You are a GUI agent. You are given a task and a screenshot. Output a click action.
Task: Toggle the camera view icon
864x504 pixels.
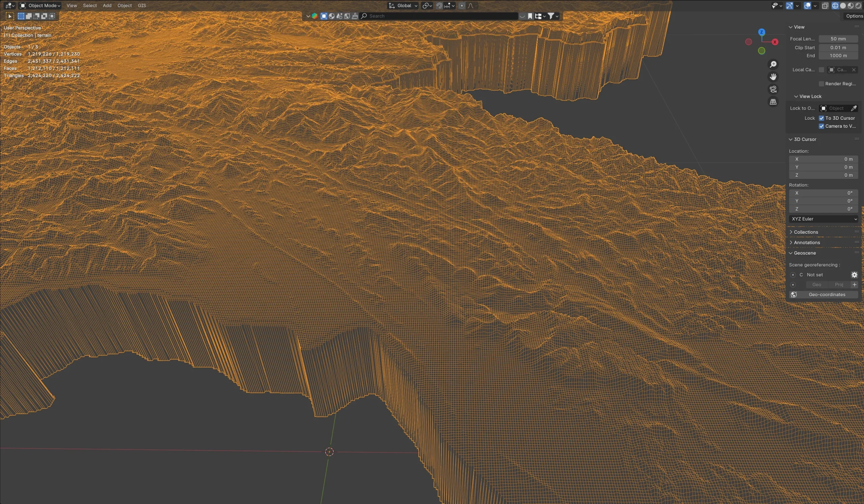pos(773,89)
